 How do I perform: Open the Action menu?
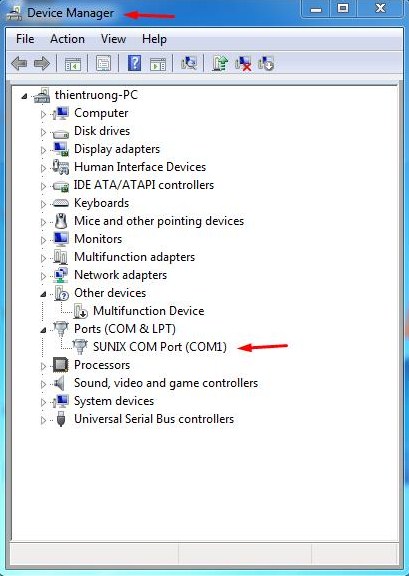67,39
